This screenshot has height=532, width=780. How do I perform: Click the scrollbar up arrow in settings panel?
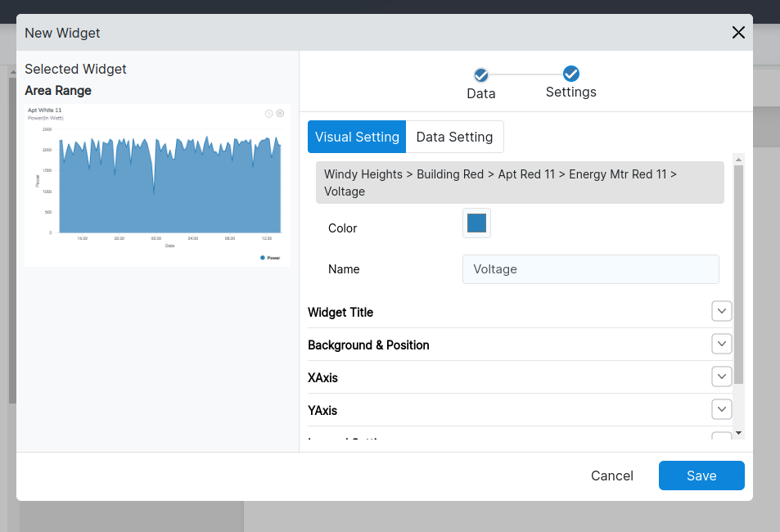pos(739,159)
